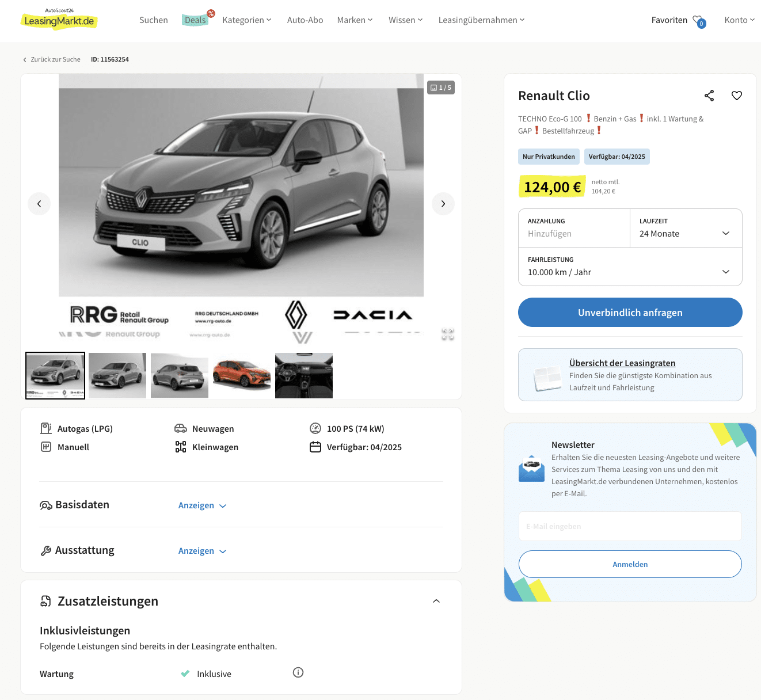Viewport: 761px width, 700px height.
Task: Click the Nur Privatkunden tag
Action: [549, 157]
